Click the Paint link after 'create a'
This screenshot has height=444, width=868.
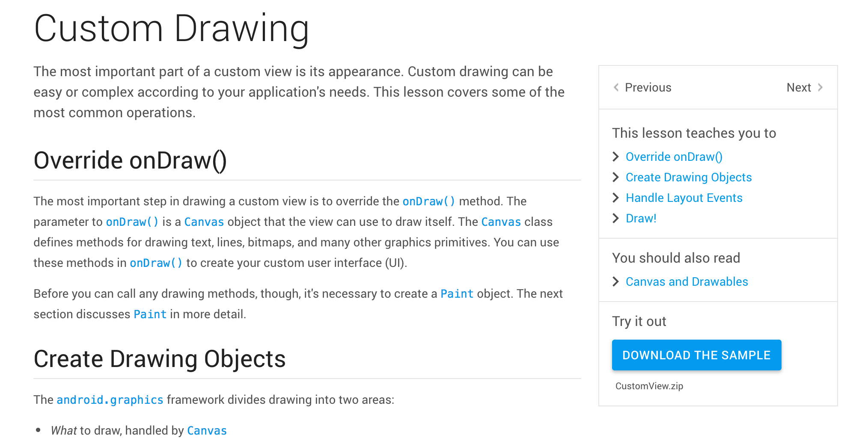pyautogui.click(x=457, y=294)
